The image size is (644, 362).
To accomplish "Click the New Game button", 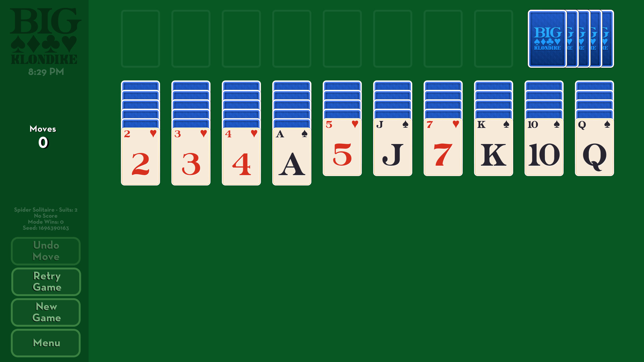I will [46, 312].
